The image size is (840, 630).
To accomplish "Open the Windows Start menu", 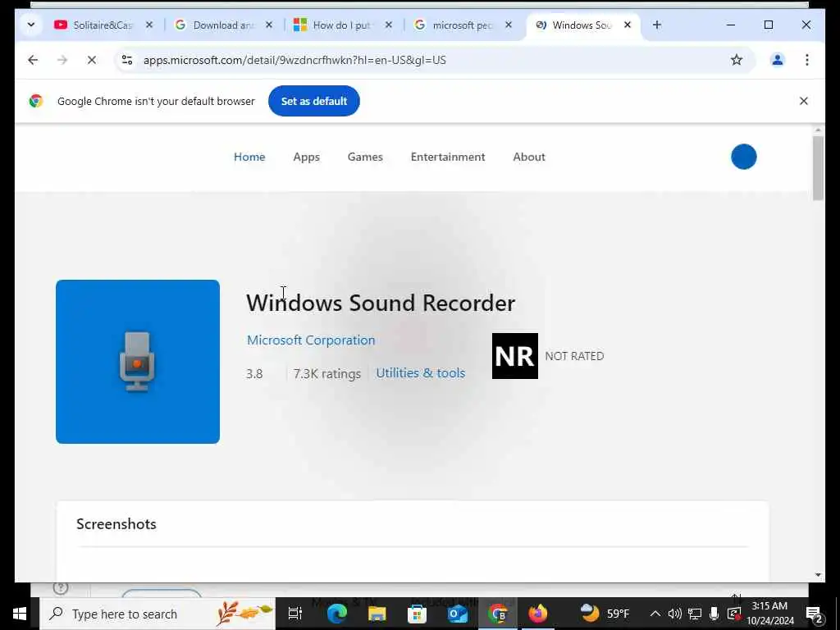I will [20, 614].
